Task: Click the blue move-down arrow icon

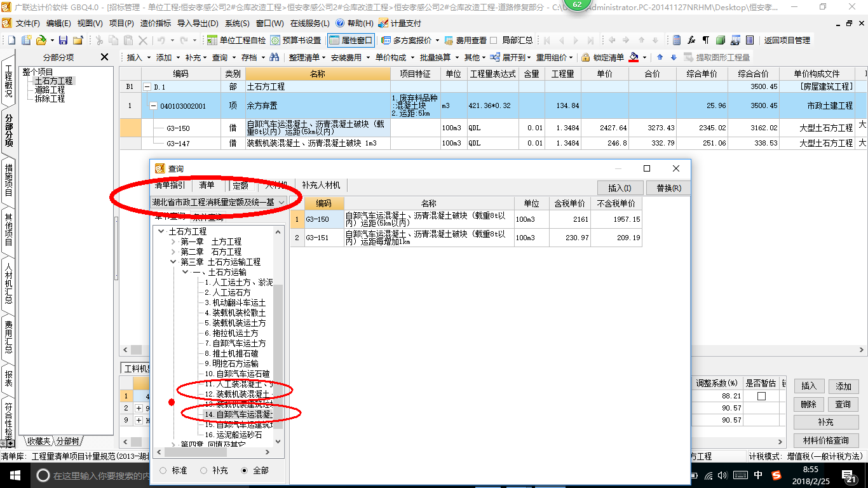Action: 672,57
